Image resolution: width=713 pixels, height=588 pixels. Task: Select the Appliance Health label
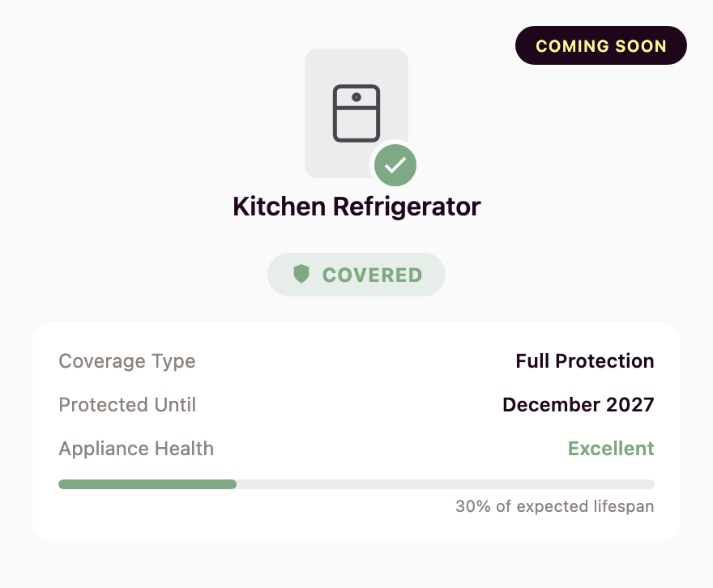tap(136, 449)
